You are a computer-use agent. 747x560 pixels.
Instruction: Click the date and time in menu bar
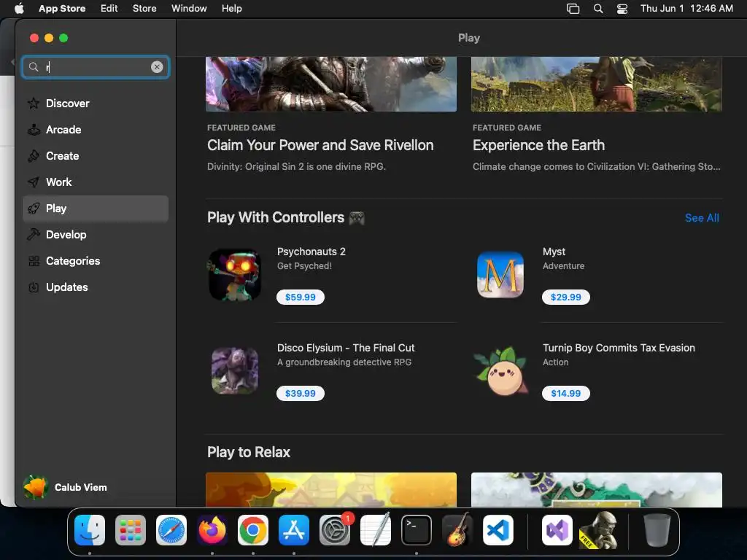pyautogui.click(x=686, y=9)
